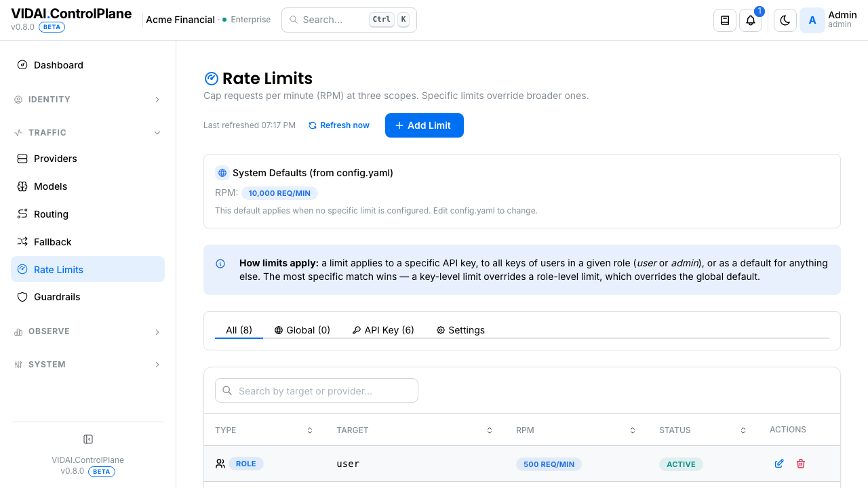The image size is (868, 488).
Task: Go to Providers page
Action: 87,159
